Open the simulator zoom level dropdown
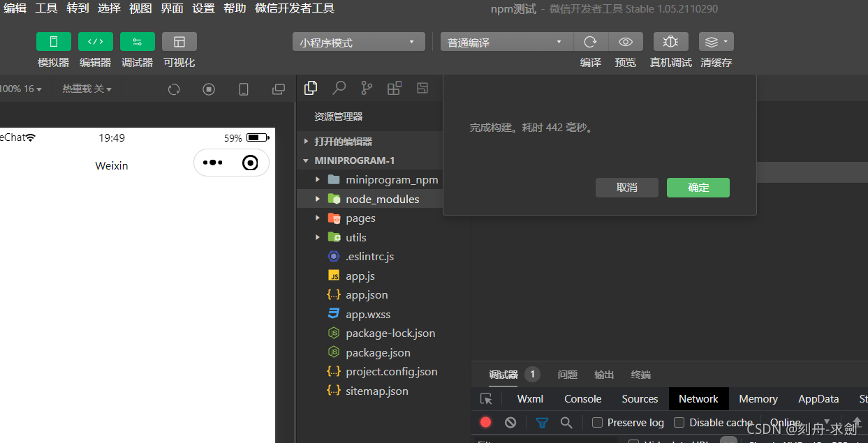 click(x=21, y=89)
